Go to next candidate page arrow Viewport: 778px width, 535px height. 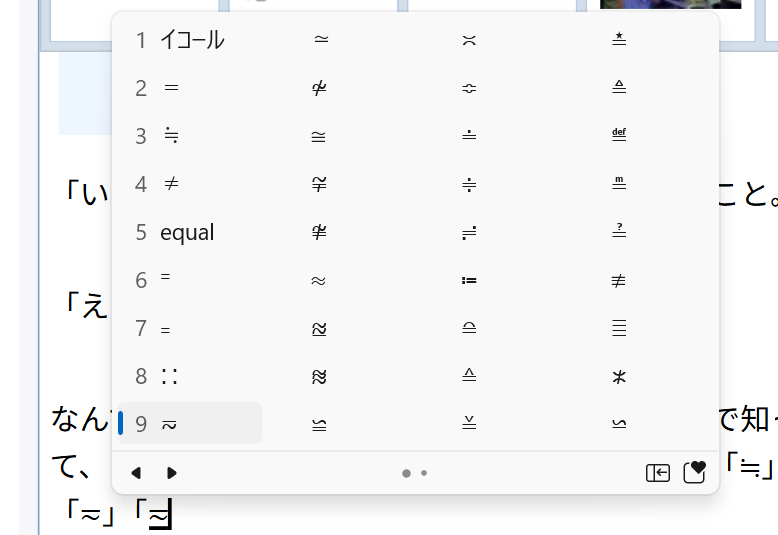pos(172,473)
